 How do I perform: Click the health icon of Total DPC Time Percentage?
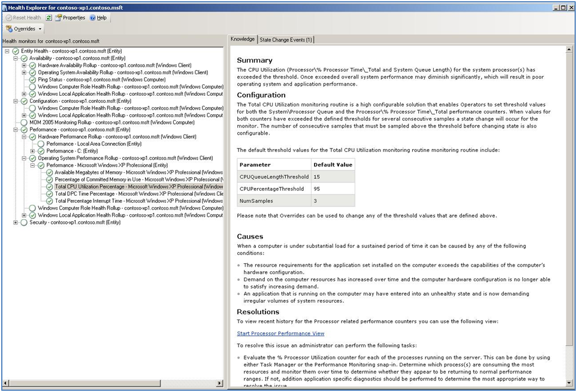point(49,194)
